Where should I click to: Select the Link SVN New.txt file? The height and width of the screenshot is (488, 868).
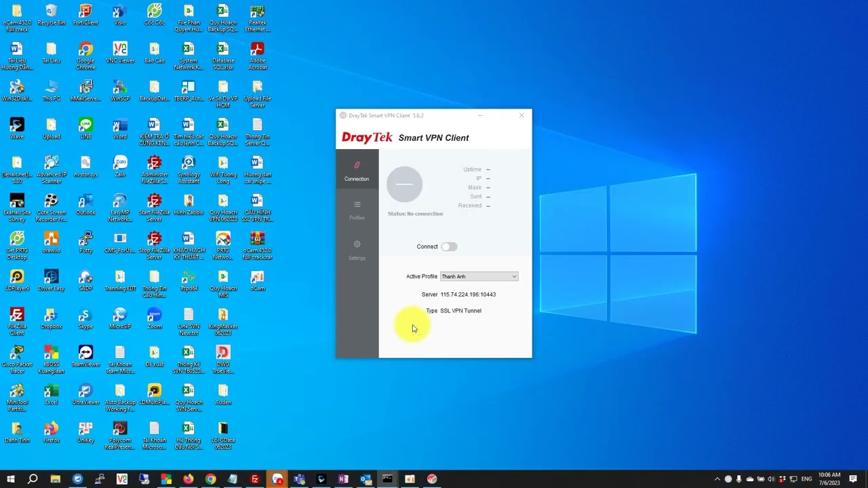coord(189,322)
